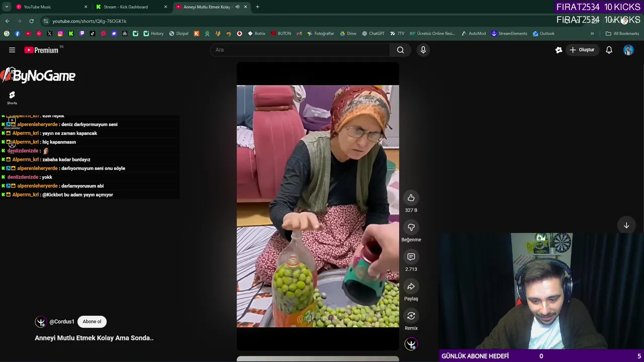This screenshot has height=362, width=644.
Task: Open the StreamElements bookmark
Action: point(509,34)
